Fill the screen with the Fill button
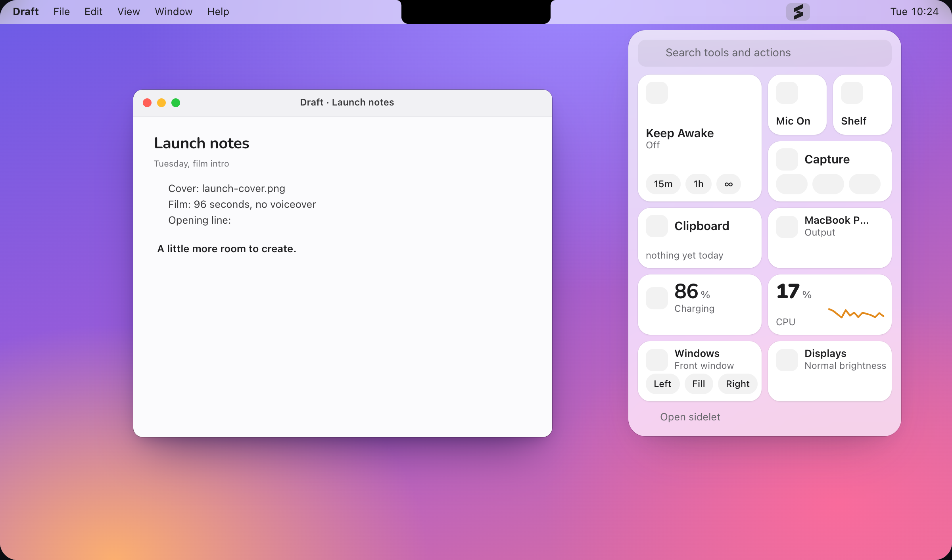952x560 pixels. (699, 384)
